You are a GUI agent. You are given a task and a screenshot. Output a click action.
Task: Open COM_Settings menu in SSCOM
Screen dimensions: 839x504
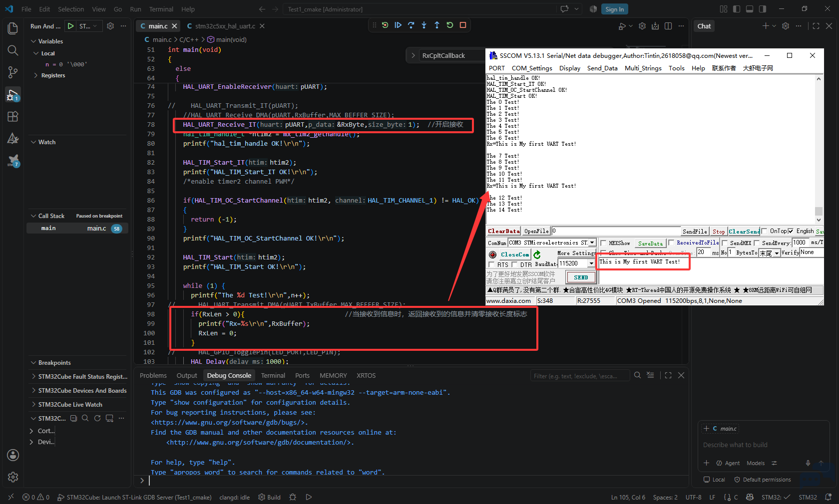click(532, 68)
